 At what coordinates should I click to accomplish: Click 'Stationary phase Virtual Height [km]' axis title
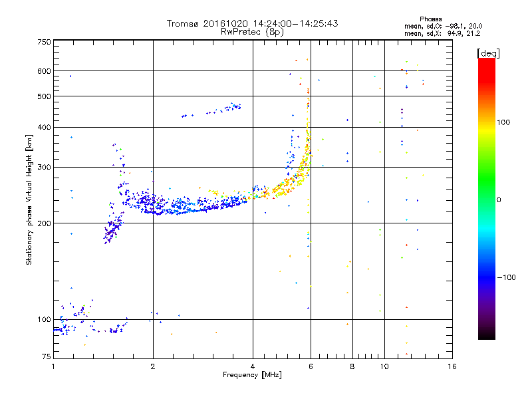pos(29,199)
